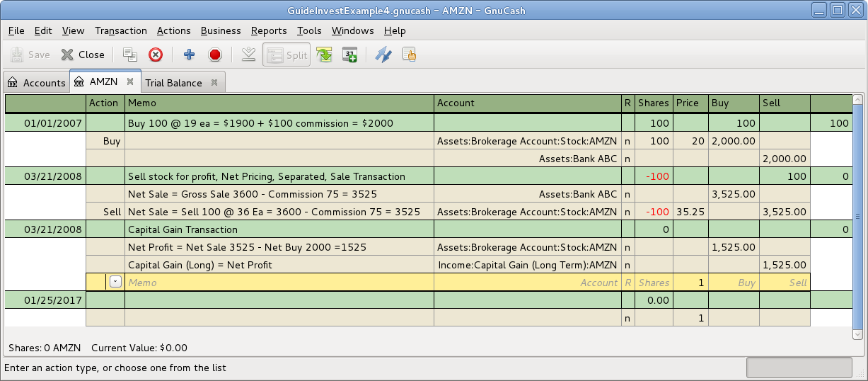The image size is (868, 381).
Task: Click the Memo field in yellow row
Action: 279,282
